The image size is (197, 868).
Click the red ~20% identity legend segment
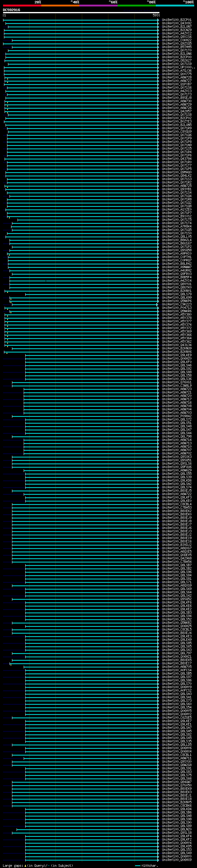pyautogui.click(x=22, y=6)
